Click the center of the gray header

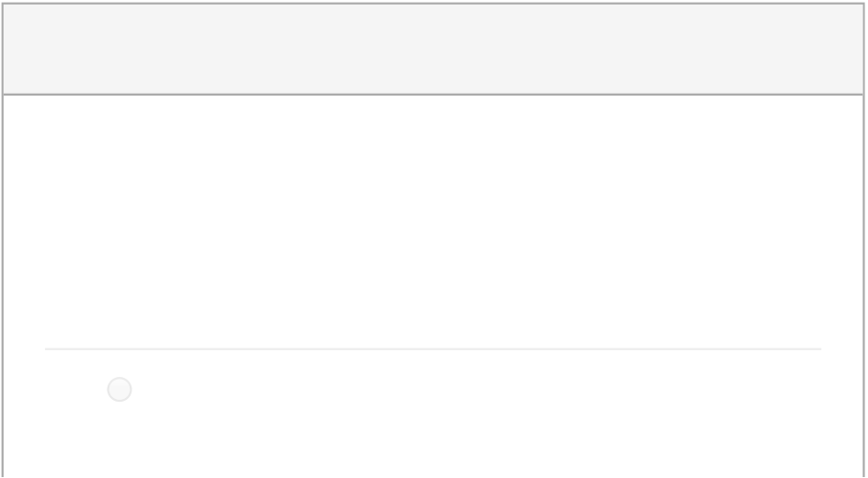click(x=433, y=49)
